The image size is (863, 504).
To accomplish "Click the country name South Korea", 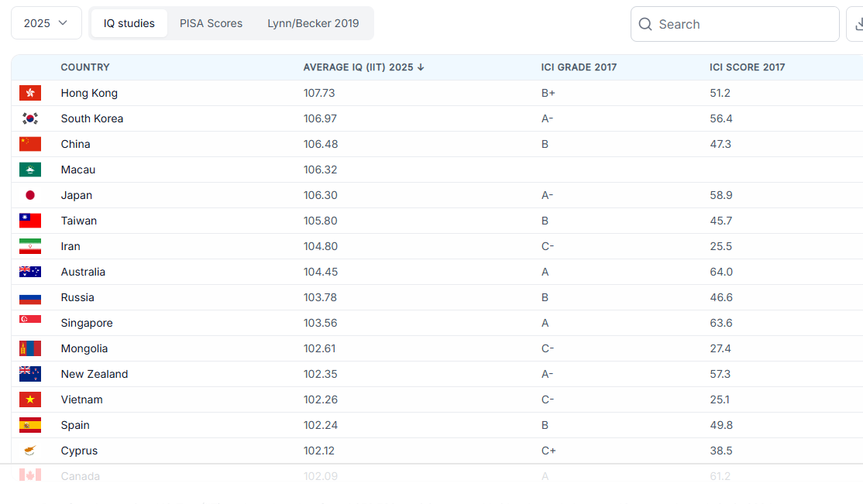I will click(x=92, y=118).
